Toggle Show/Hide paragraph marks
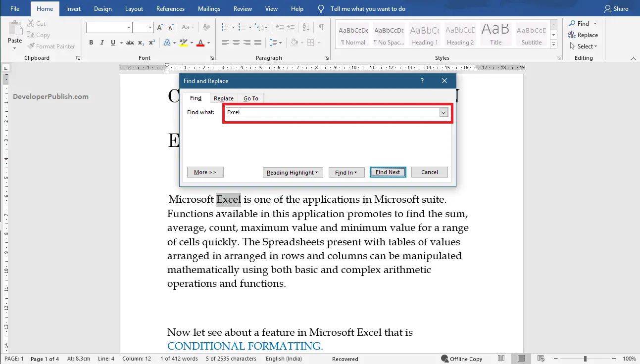 [321, 27]
